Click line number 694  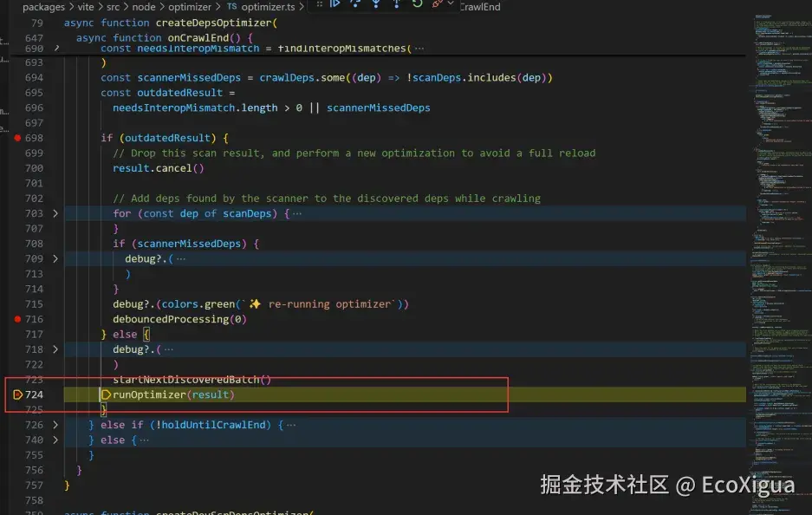pos(34,78)
